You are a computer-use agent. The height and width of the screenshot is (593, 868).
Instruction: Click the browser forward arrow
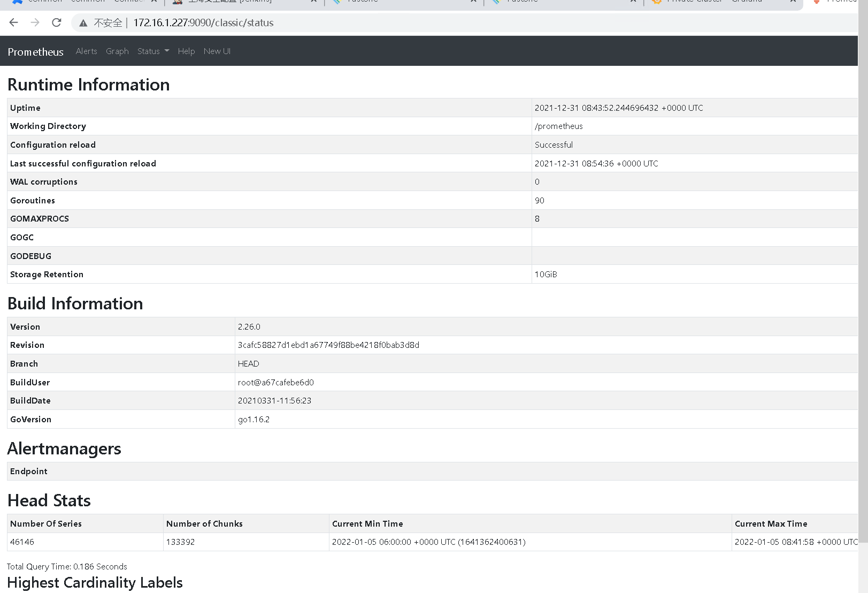tap(35, 22)
